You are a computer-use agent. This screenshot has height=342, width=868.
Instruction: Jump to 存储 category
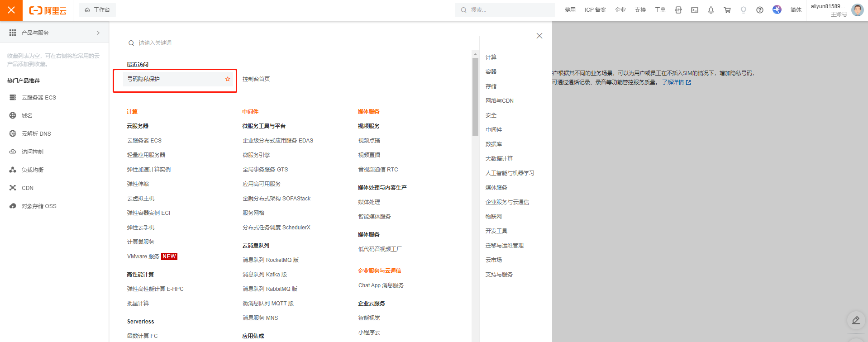coord(491,86)
